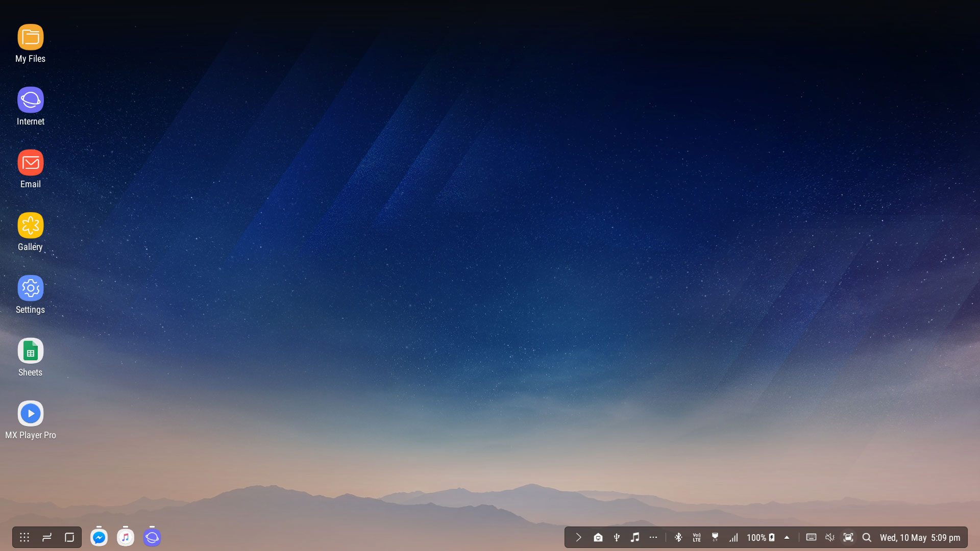This screenshot has height=551, width=980.
Task: Switch to the Messenger app in the taskbar
Action: (x=99, y=537)
